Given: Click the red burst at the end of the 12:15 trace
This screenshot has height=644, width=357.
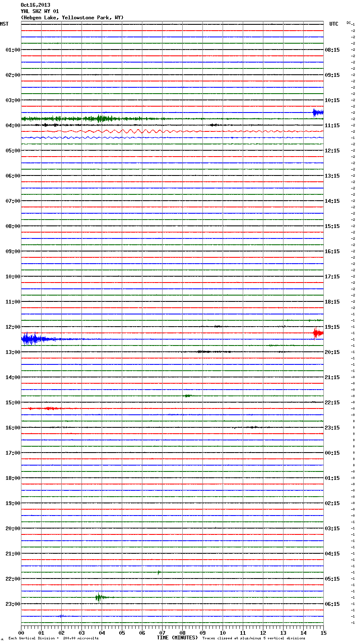Looking at the screenshot, I should click(318, 333).
